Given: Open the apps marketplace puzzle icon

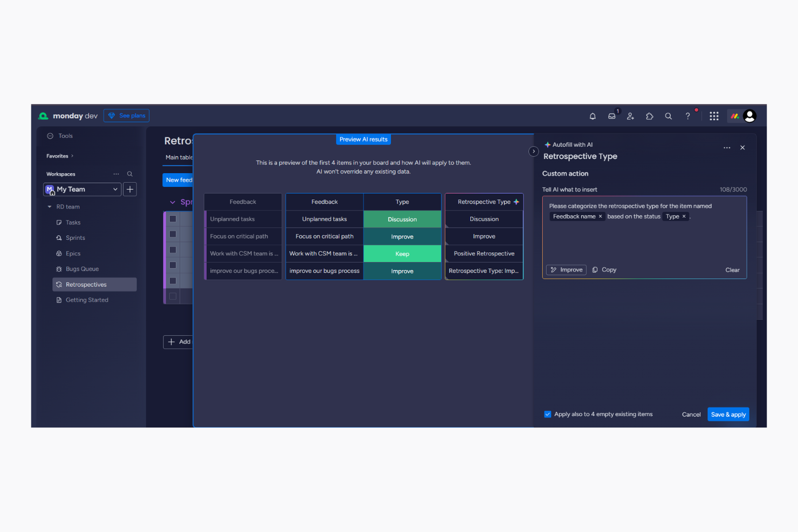Looking at the screenshot, I should (x=649, y=116).
